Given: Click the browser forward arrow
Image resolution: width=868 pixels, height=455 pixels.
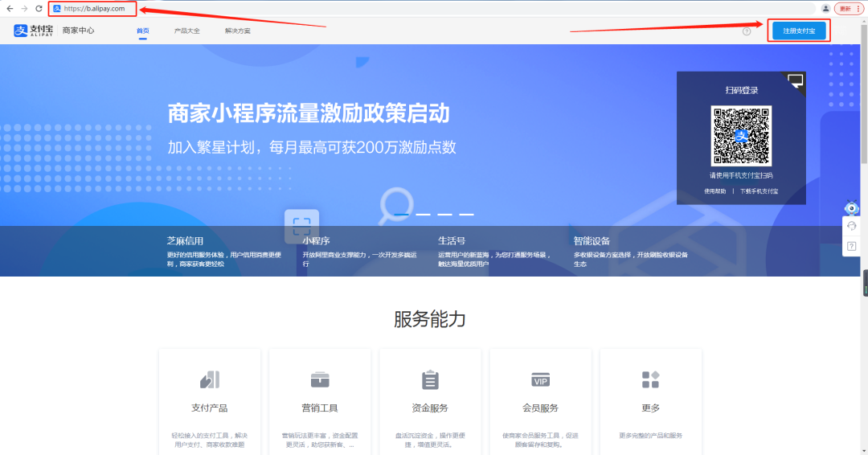Looking at the screenshot, I should click(24, 8).
